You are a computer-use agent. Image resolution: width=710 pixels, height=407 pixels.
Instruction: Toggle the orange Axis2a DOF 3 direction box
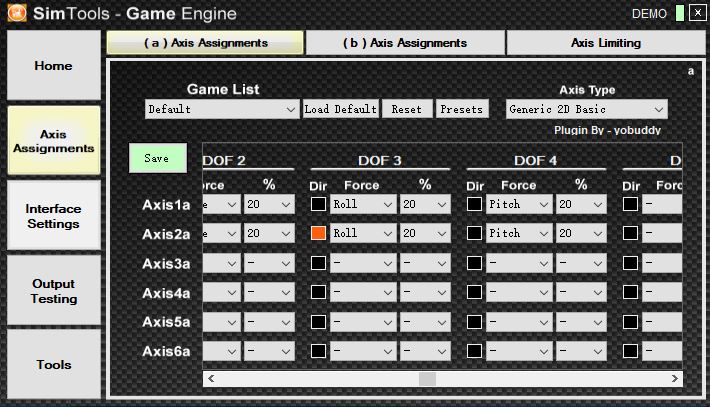(318, 233)
